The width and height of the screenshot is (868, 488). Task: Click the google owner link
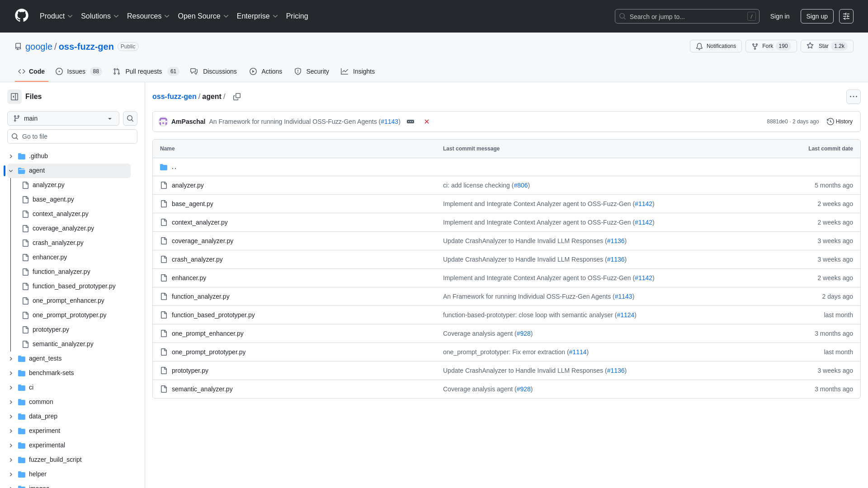pos(39,47)
